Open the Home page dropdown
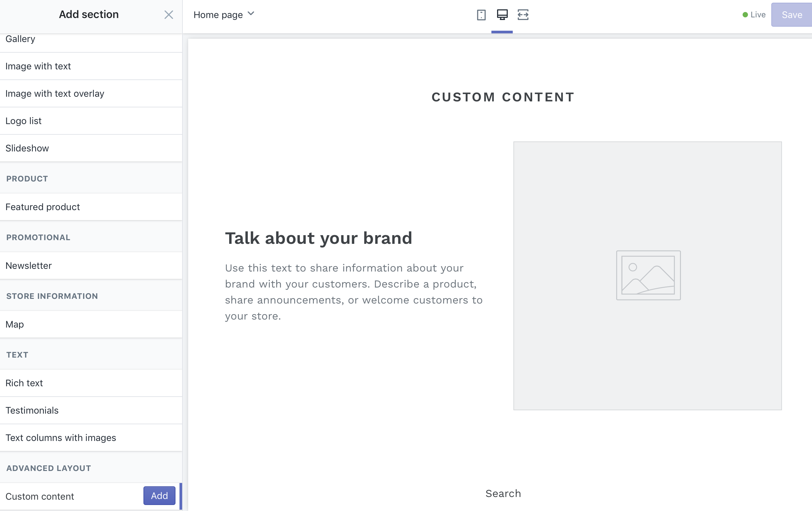 [224, 15]
